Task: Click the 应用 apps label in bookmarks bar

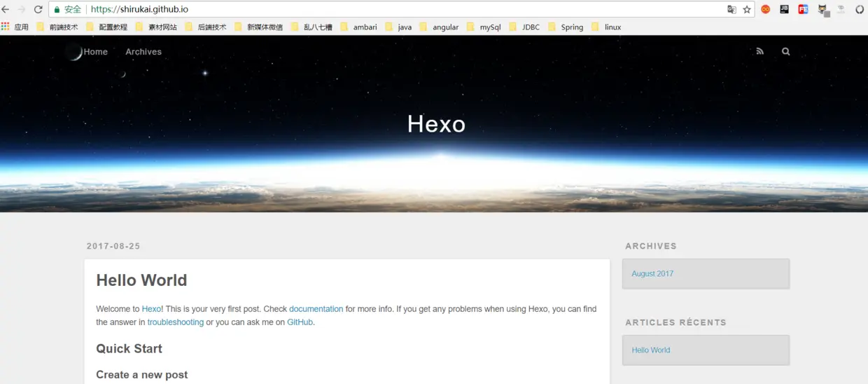Action: click(22, 27)
